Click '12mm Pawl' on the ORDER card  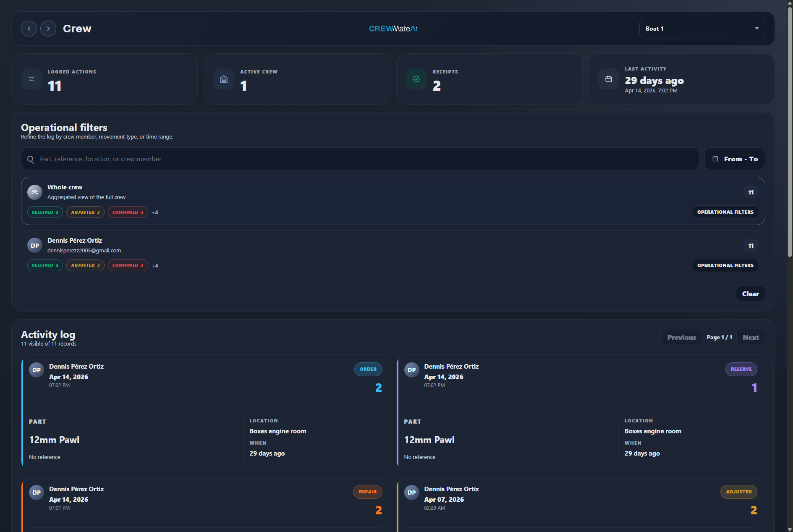coord(54,440)
